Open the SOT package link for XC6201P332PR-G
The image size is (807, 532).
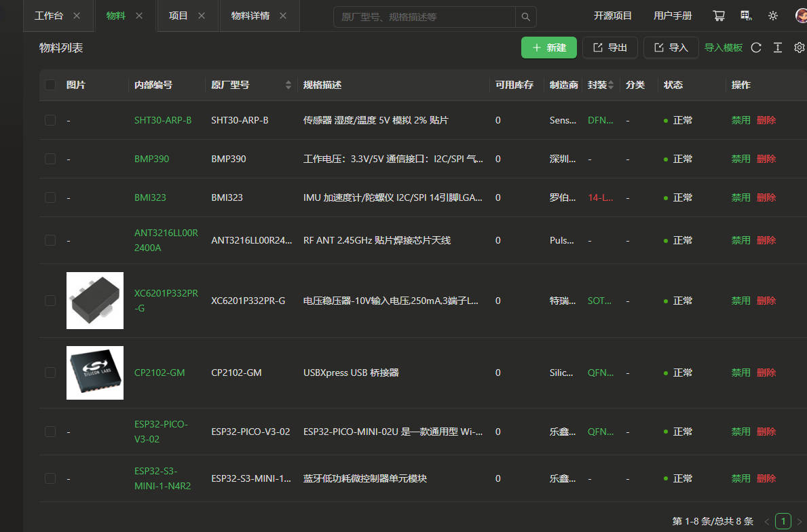(599, 301)
